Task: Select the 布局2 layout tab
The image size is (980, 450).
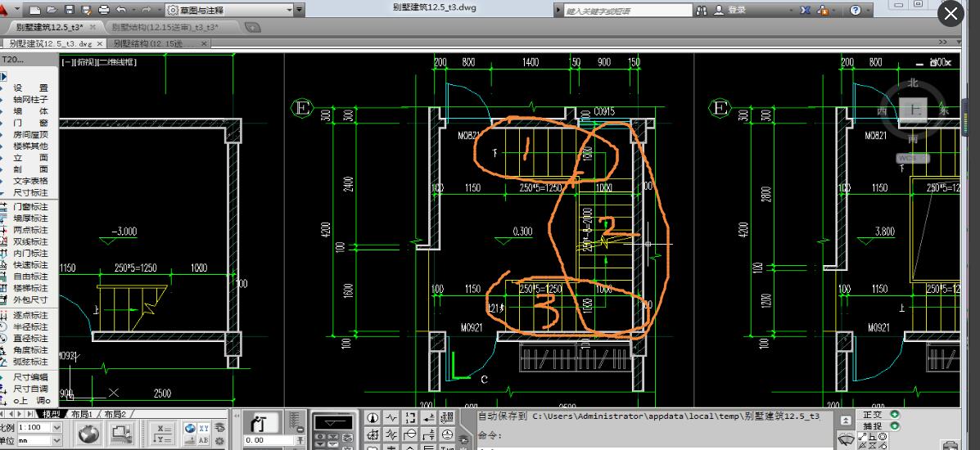Action: tap(115, 414)
